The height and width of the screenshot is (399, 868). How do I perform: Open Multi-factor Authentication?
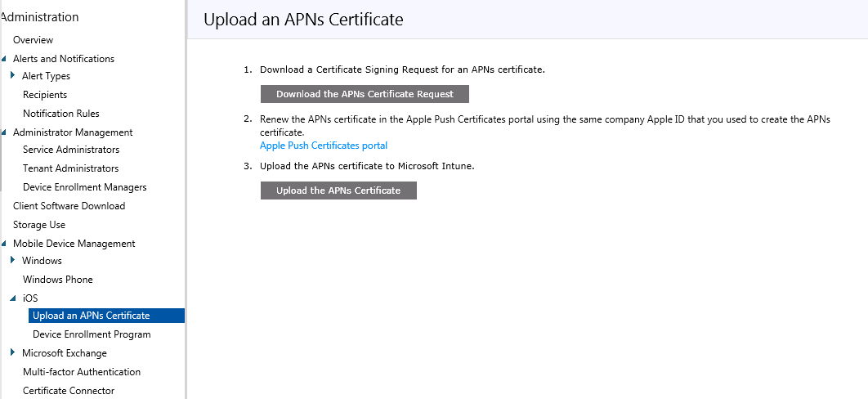82,372
